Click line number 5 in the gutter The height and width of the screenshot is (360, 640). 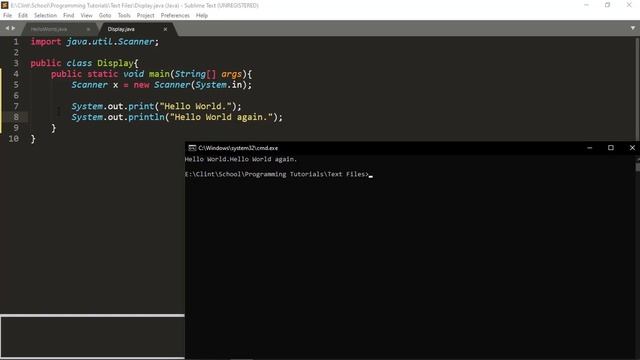coord(16,85)
